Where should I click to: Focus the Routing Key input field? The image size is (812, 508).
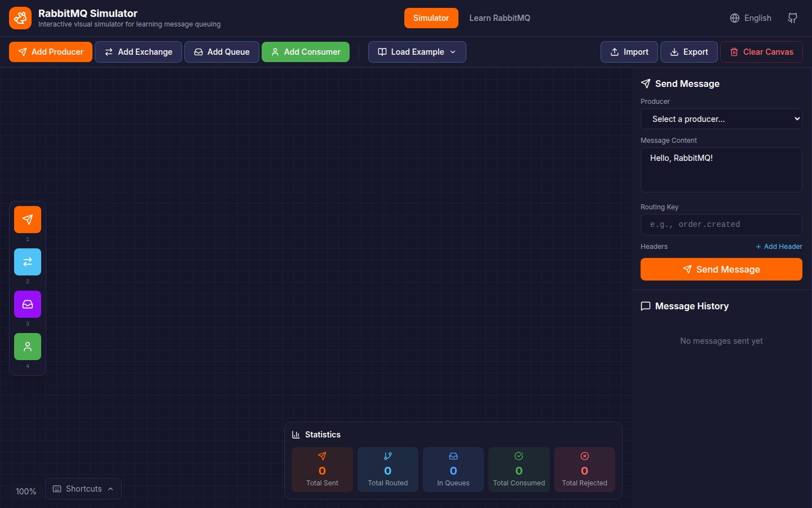(x=721, y=225)
